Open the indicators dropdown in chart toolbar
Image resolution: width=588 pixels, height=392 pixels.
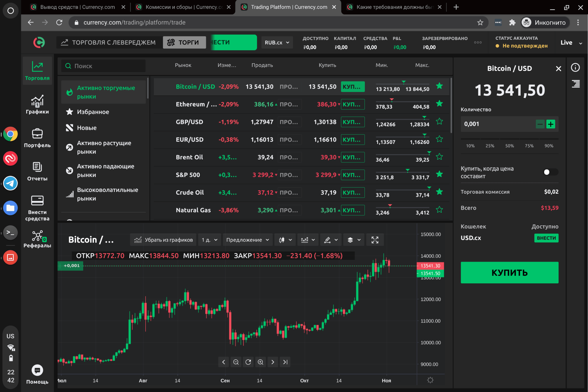[x=308, y=240]
